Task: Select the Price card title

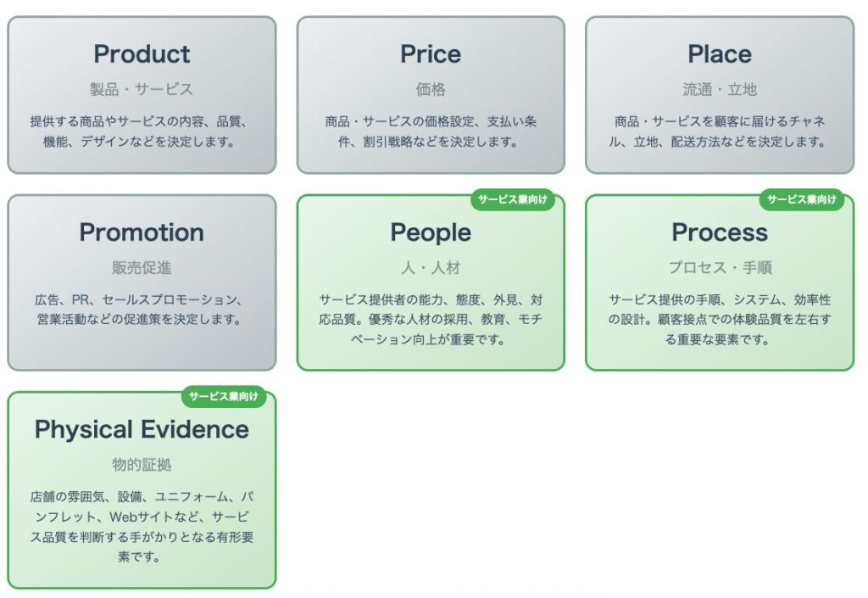Action: [x=431, y=54]
